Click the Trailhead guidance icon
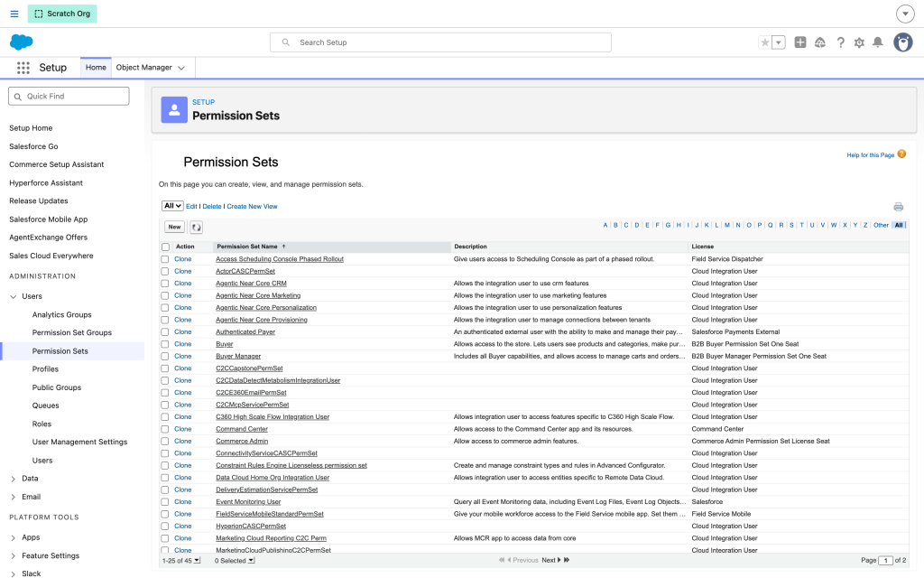924x578 pixels. pos(819,42)
